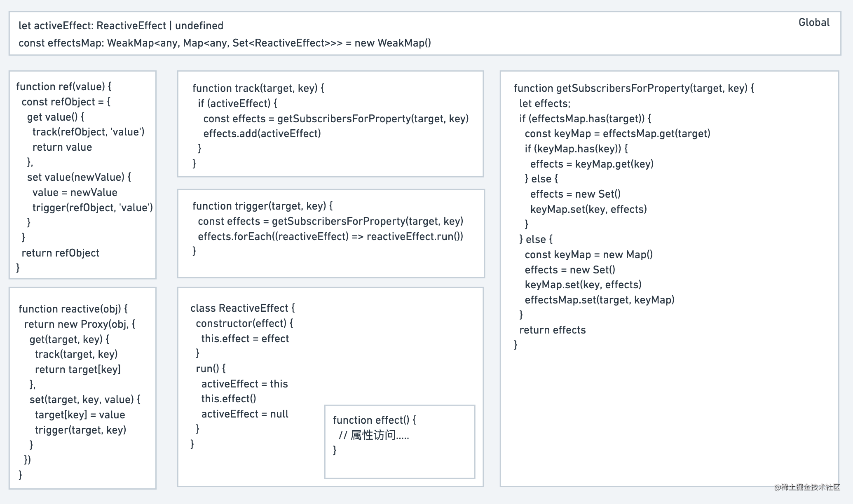
Task: Click 'function ref(value) {' heading
Action: click(x=64, y=86)
